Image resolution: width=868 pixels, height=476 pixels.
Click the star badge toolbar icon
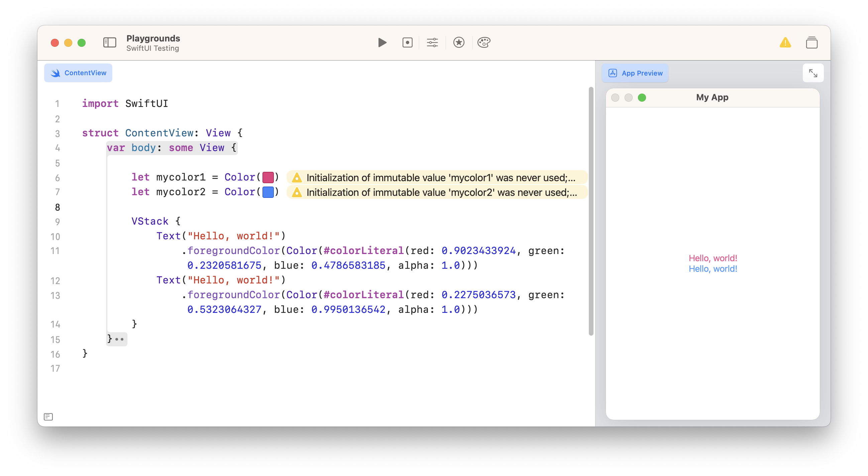(x=459, y=43)
